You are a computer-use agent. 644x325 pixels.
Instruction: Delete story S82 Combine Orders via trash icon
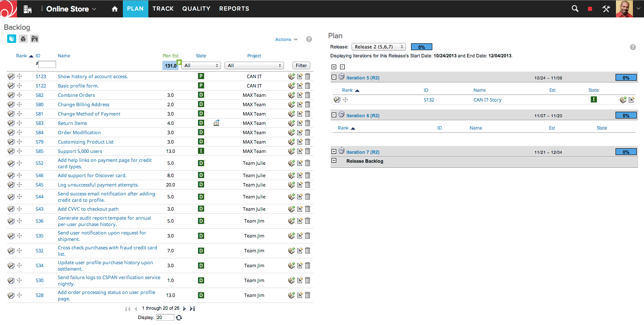pyautogui.click(x=308, y=95)
